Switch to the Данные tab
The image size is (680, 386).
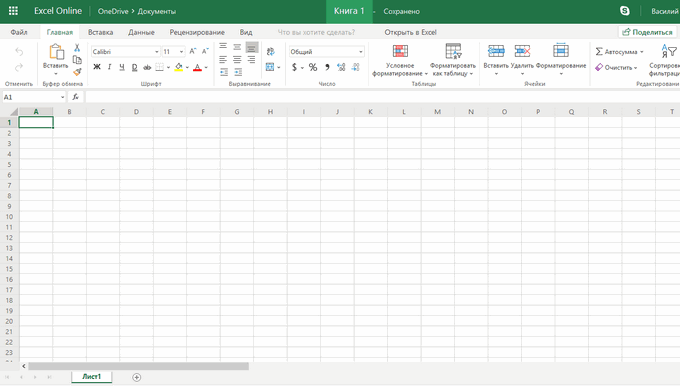click(141, 32)
